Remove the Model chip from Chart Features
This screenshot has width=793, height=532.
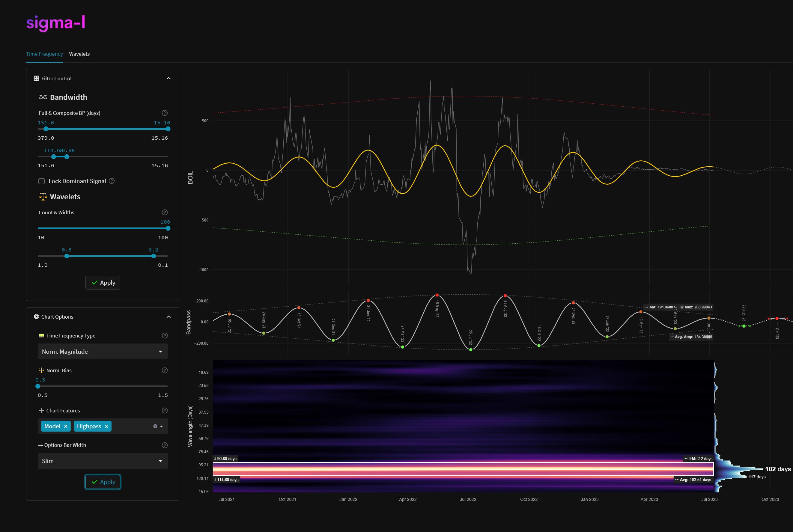(66, 426)
